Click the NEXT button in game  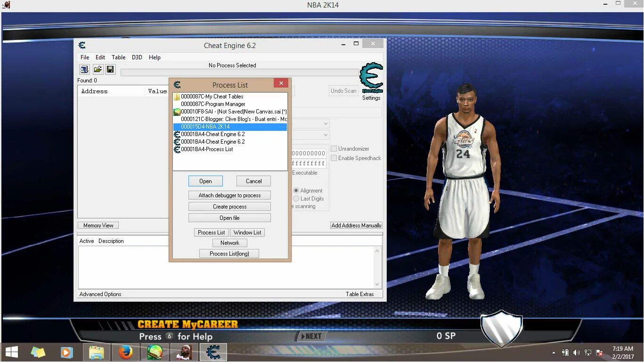coord(311,336)
